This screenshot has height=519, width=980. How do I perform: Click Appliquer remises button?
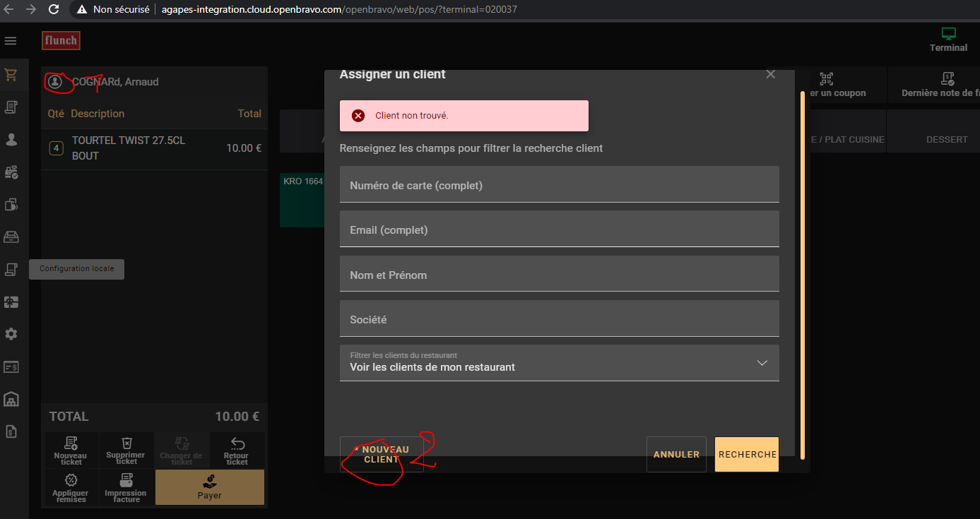tap(71, 487)
